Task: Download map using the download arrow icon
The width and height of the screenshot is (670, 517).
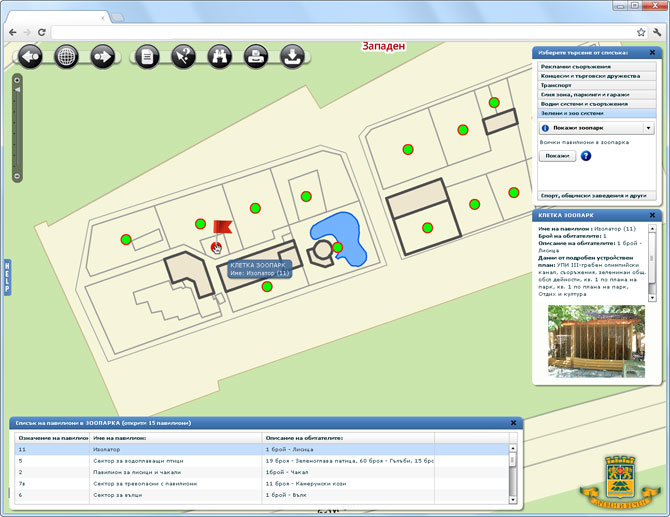Action: pos(292,56)
